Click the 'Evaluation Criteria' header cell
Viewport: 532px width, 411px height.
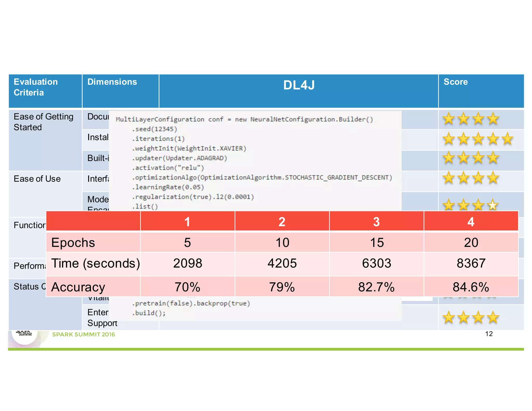click(45, 91)
